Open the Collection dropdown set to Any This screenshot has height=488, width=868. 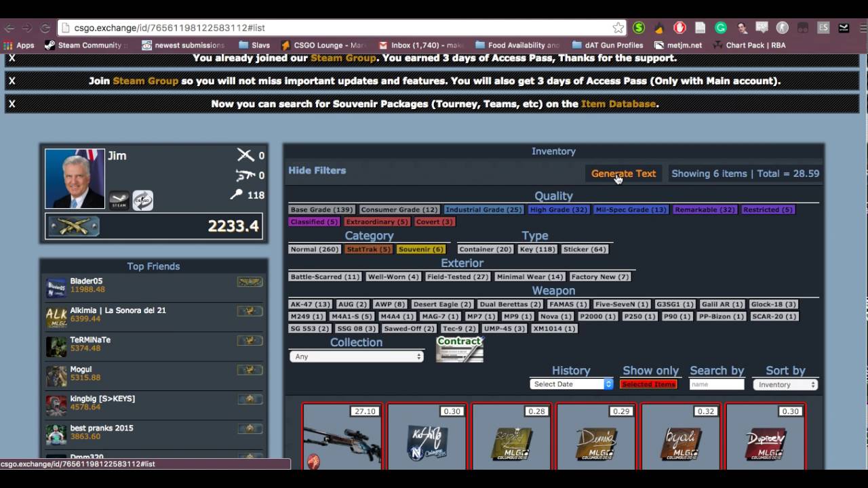pyautogui.click(x=357, y=357)
